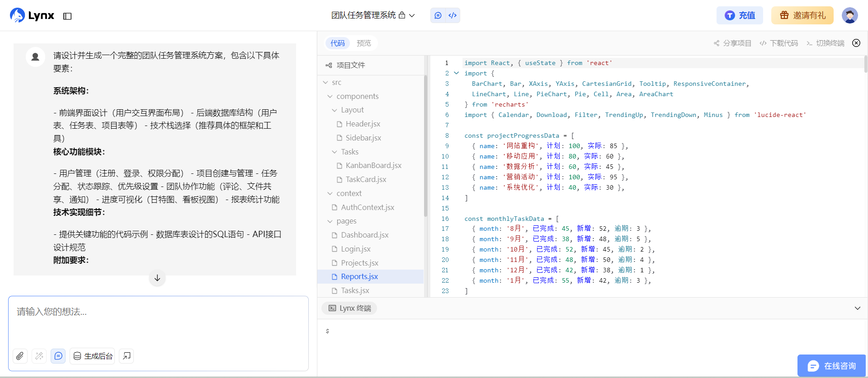
Task: Click the 生成后台 button
Action: click(92, 356)
